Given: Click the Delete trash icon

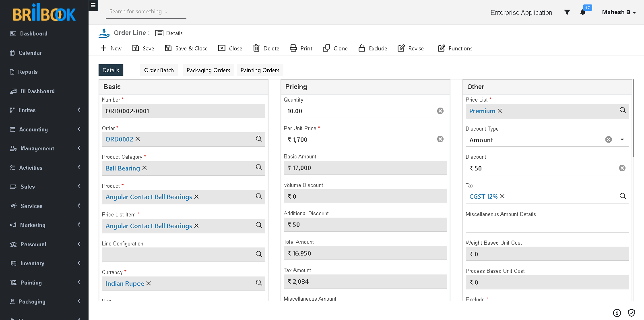Looking at the screenshot, I should pos(256,48).
